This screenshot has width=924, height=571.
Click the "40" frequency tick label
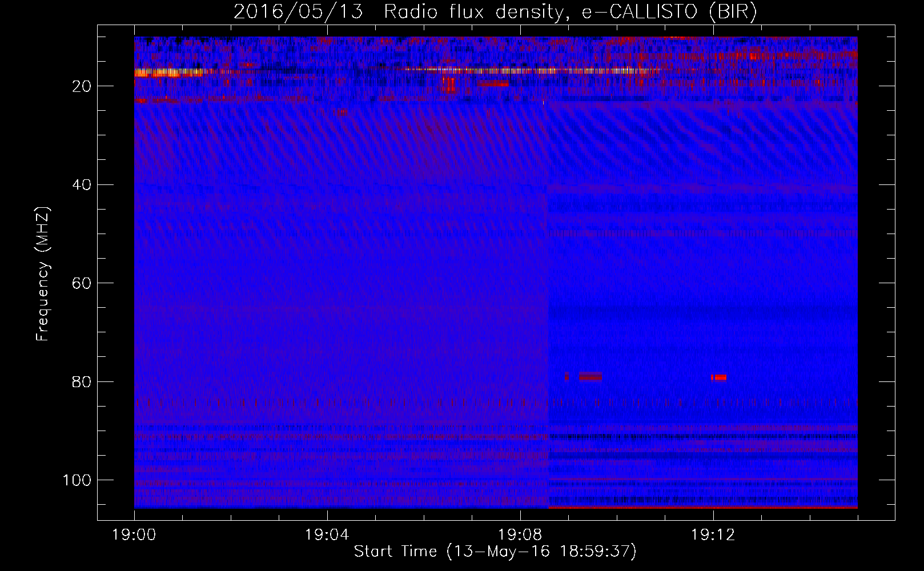pos(82,185)
